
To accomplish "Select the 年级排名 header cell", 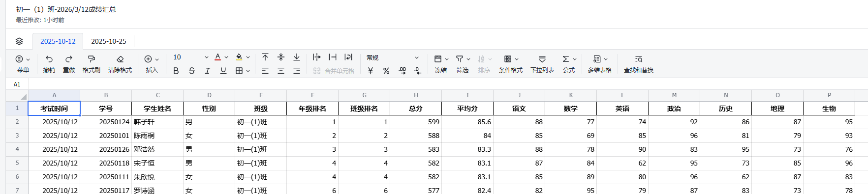I will 312,109.
